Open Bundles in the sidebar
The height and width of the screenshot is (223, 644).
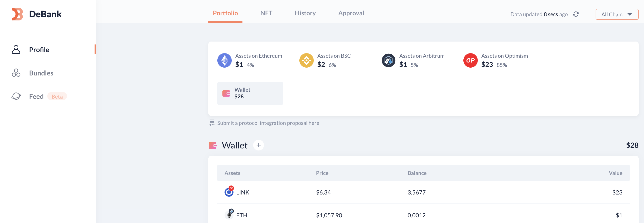[41, 73]
